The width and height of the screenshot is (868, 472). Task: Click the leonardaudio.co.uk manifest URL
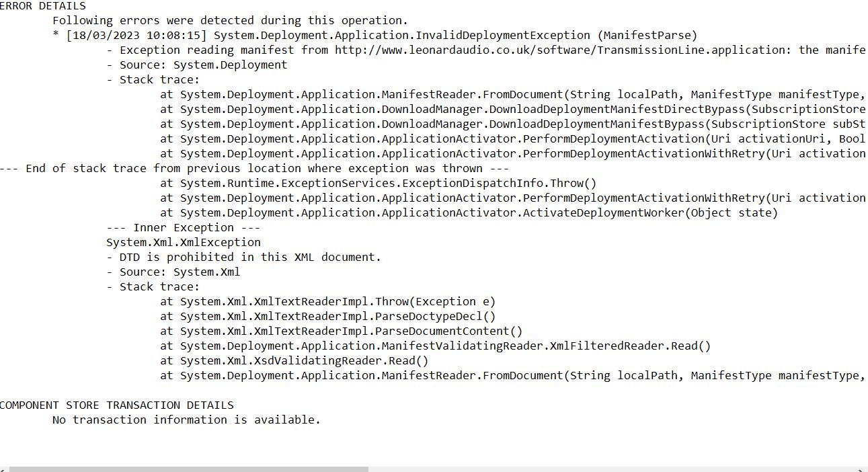560,50
